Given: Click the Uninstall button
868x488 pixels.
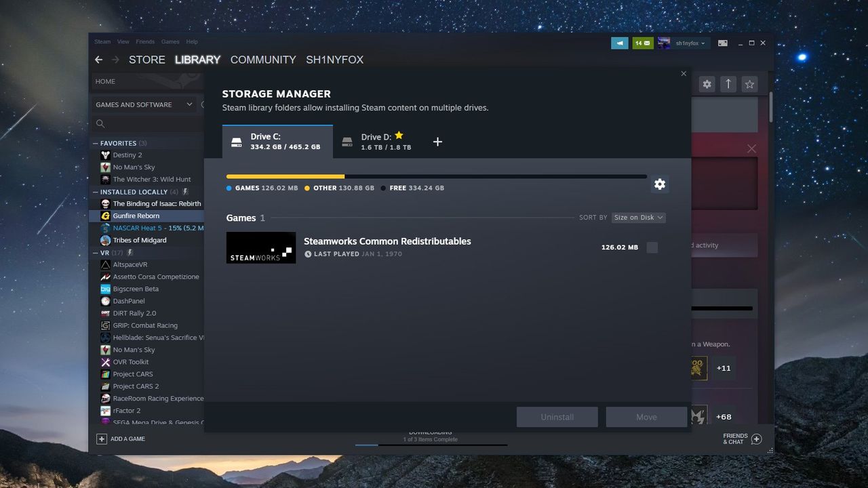Looking at the screenshot, I should (x=557, y=417).
